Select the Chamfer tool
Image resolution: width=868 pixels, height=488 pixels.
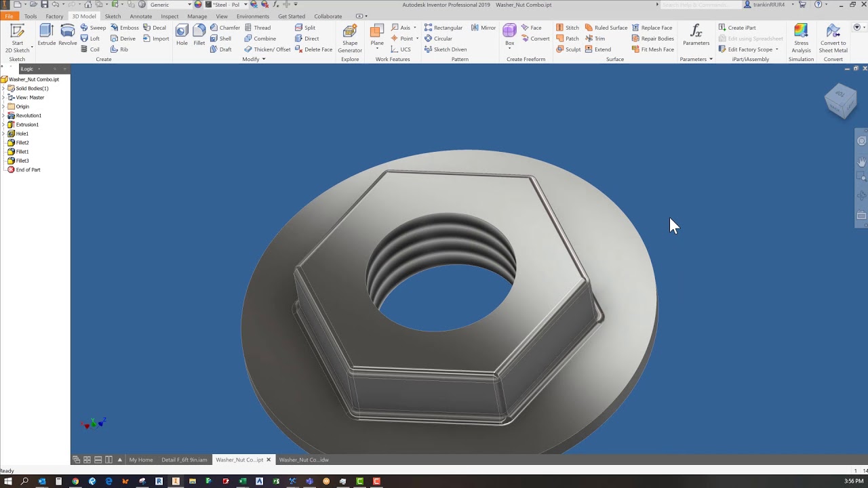[x=225, y=28]
